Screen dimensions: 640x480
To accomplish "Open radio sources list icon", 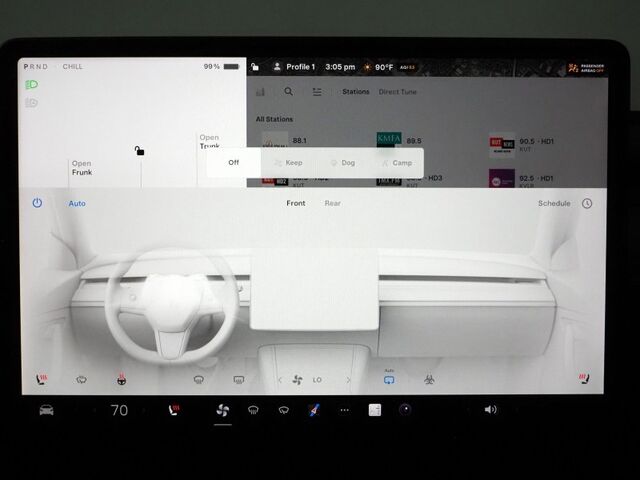I will [317, 92].
